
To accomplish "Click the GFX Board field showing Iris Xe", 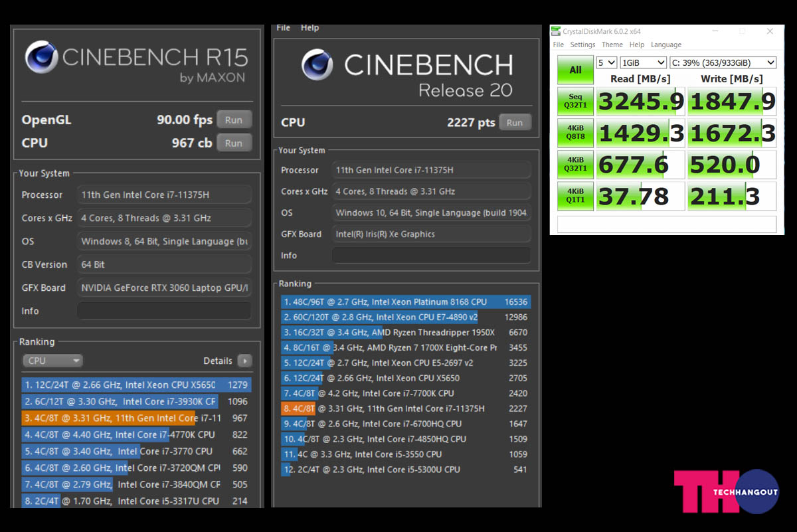I will point(431,234).
